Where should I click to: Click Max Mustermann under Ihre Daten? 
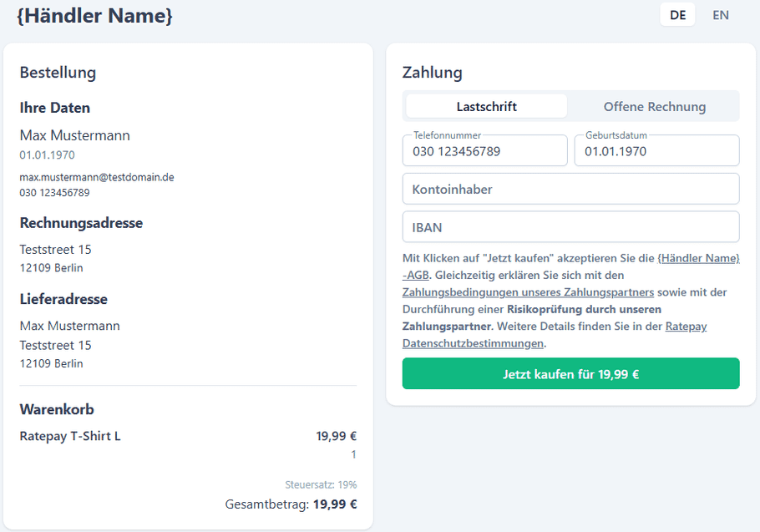tap(74, 135)
